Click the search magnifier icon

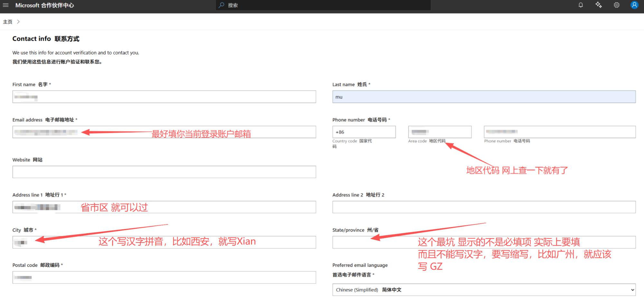(x=222, y=5)
